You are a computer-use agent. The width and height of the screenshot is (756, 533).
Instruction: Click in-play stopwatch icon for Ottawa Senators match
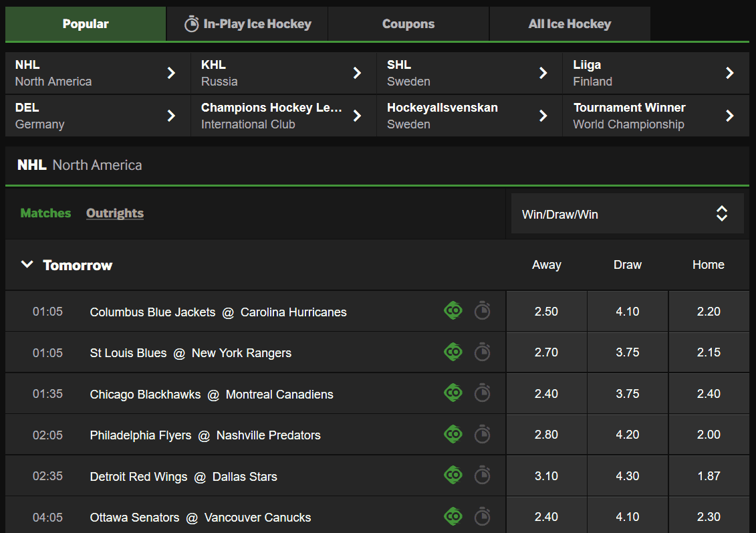coord(482,516)
